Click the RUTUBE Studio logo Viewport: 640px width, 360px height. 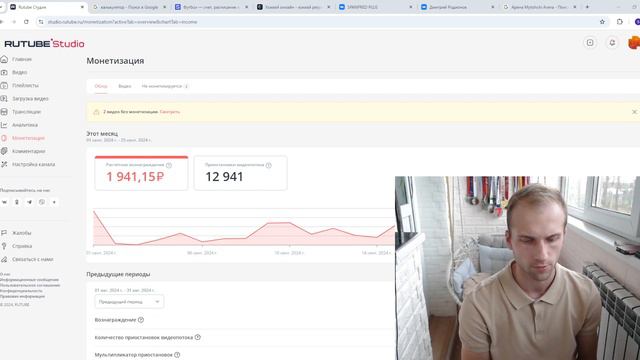pos(44,43)
